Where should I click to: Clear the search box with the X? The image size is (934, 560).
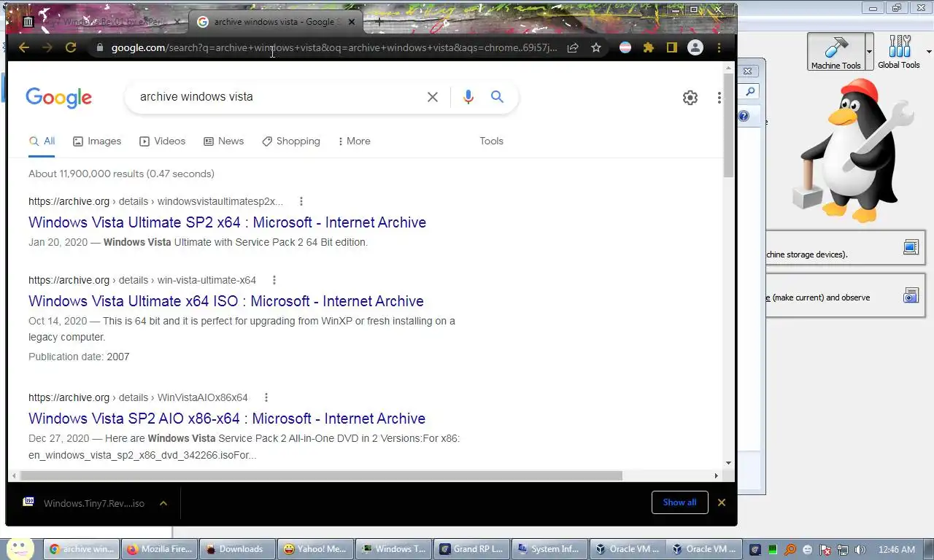(x=433, y=97)
